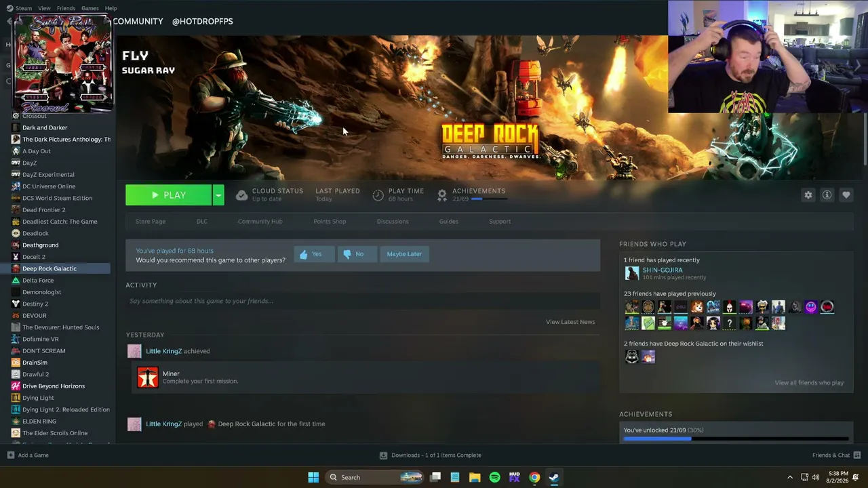This screenshot has height=488, width=868.
Task: Open the game settings gear icon
Action: pos(808,195)
